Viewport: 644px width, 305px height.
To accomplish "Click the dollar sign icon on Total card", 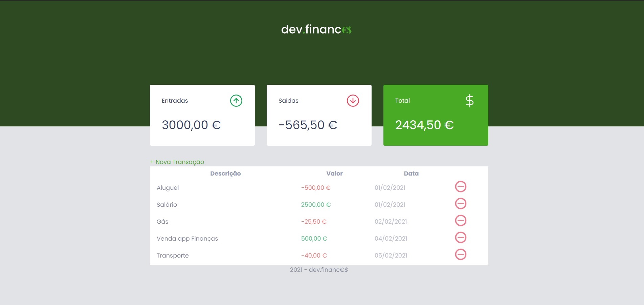I will point(470,100).
